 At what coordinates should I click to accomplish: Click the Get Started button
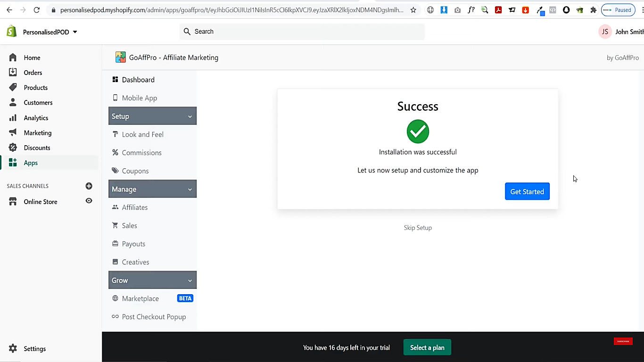point(527,191)
